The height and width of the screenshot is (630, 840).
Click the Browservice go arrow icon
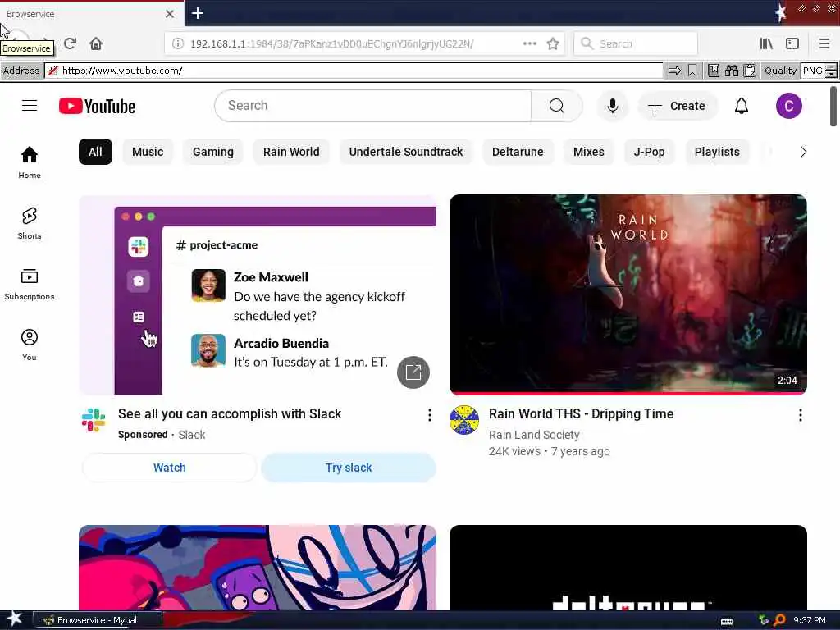[674, 71]
